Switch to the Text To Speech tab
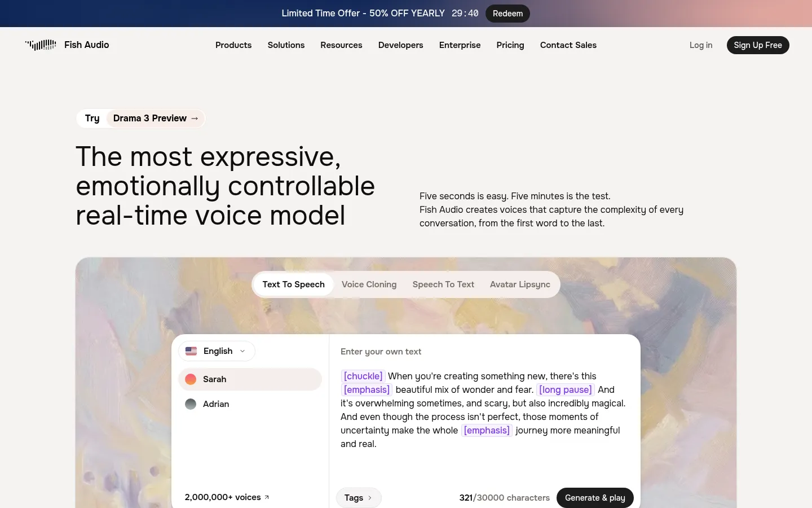Viewport: 812px width, 508px height. [x=294, y=284]
